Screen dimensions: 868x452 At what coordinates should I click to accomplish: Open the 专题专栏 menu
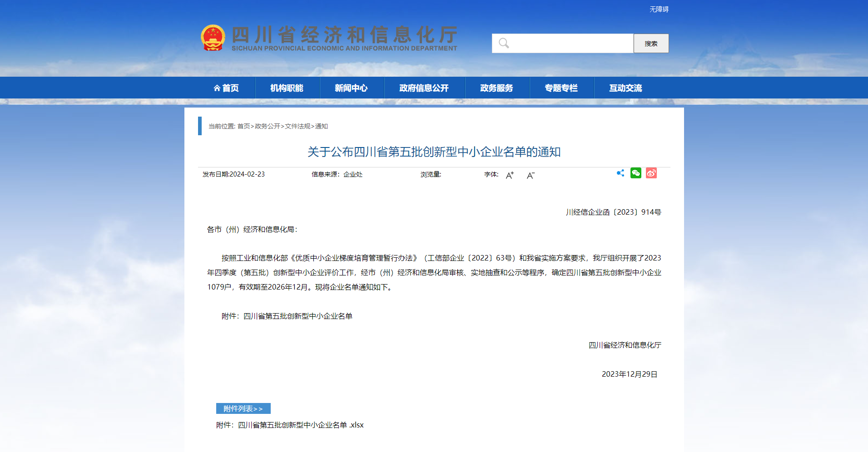pos(561,88)
